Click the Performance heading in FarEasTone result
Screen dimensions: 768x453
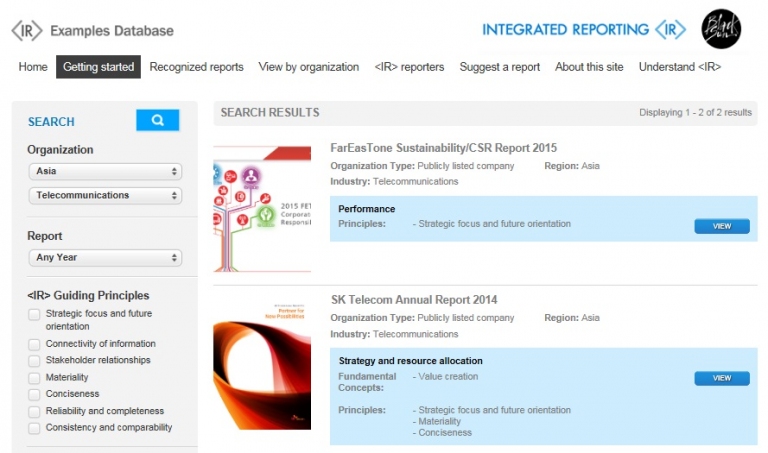pyautogui.click(x=366, y=209)
